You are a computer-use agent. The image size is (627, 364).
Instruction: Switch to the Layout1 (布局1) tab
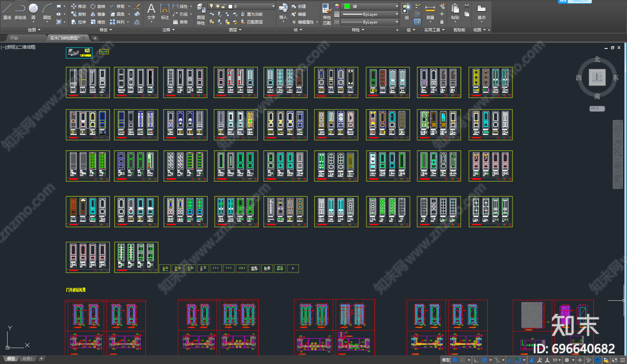(x=27, y=359)
